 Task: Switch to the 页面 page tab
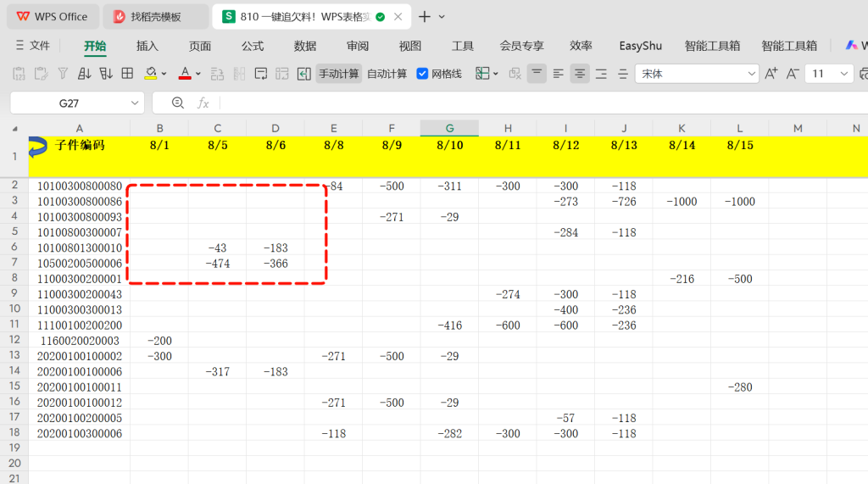point(200,46)
